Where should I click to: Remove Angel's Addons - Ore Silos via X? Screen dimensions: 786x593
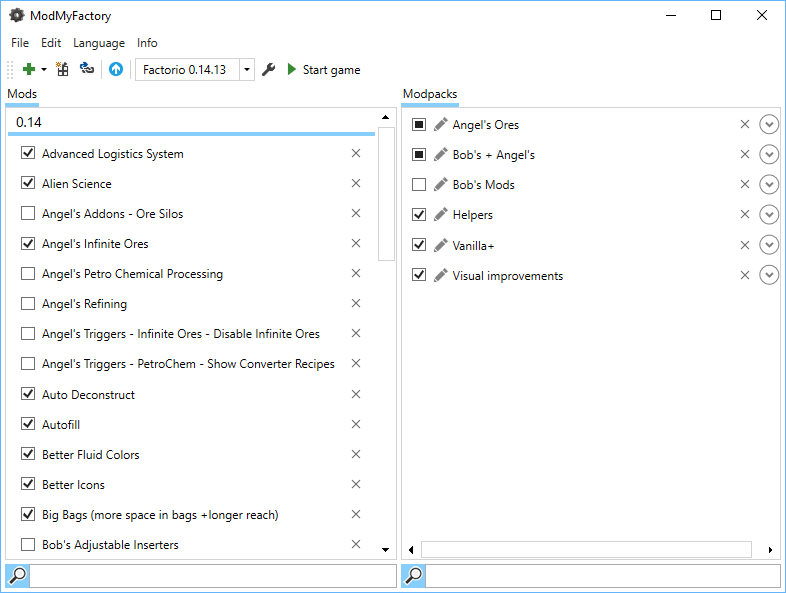[356, 213]
